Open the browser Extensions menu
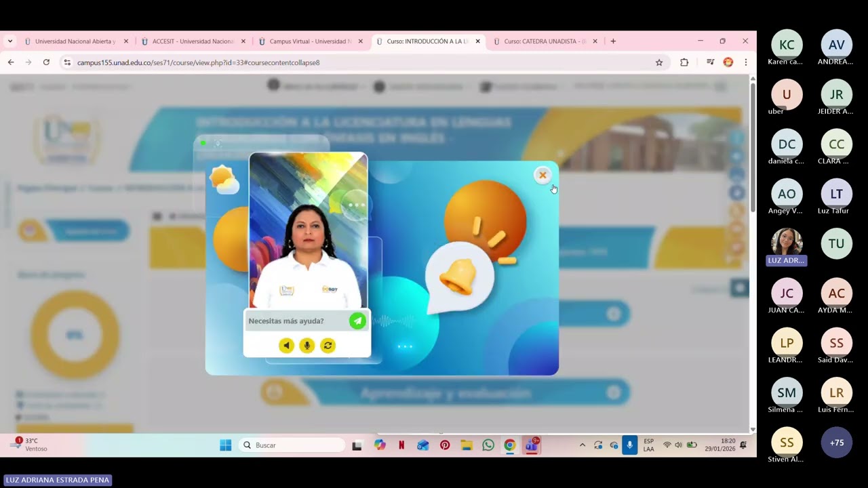 tap(684, 62)
